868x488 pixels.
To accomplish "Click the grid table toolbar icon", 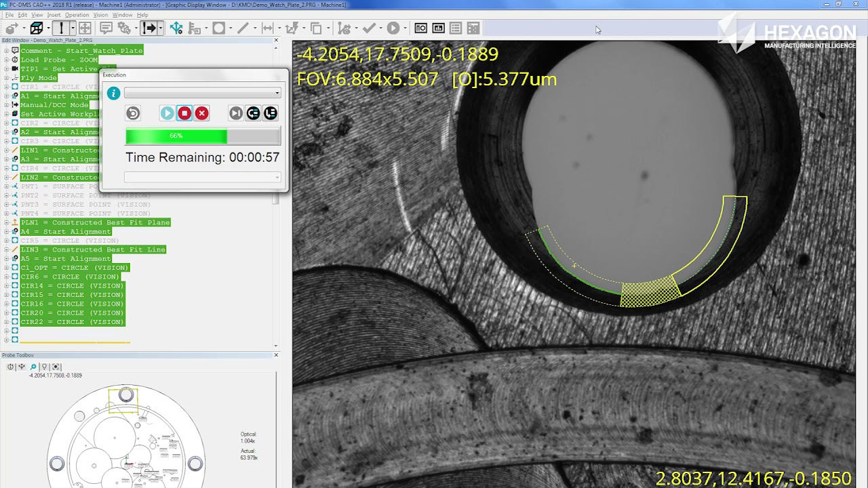I will 473,28.
